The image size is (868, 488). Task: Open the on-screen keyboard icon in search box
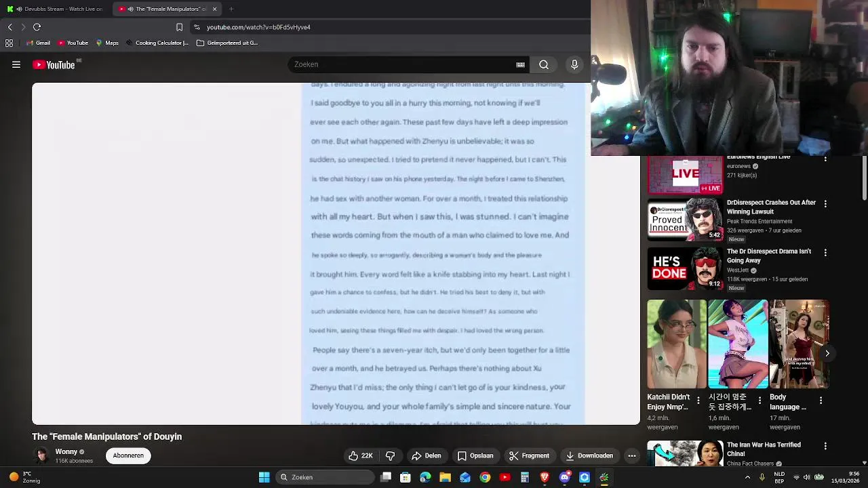pyautogui.click(x=520, y=65)
